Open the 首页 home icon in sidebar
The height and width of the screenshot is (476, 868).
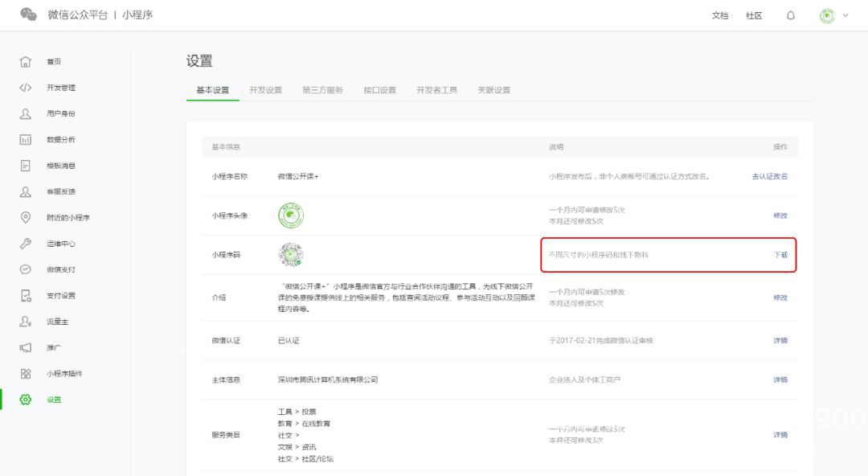pyautogui.click(x=26, y=61)
